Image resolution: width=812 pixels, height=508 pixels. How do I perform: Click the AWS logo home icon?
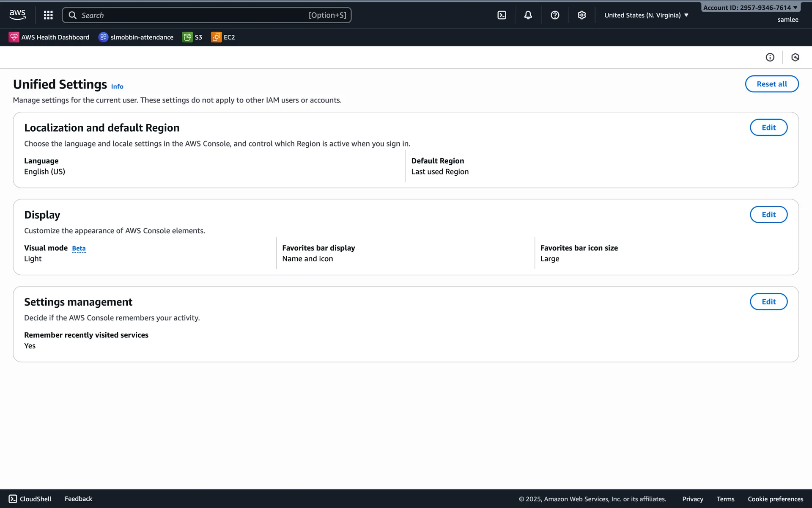17,15
